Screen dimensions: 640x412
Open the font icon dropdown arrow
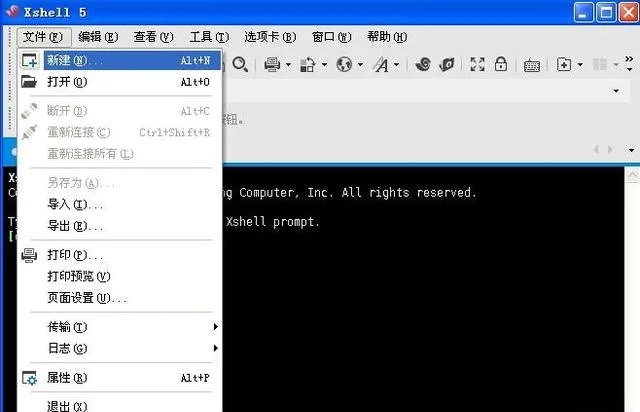point(396,65)
